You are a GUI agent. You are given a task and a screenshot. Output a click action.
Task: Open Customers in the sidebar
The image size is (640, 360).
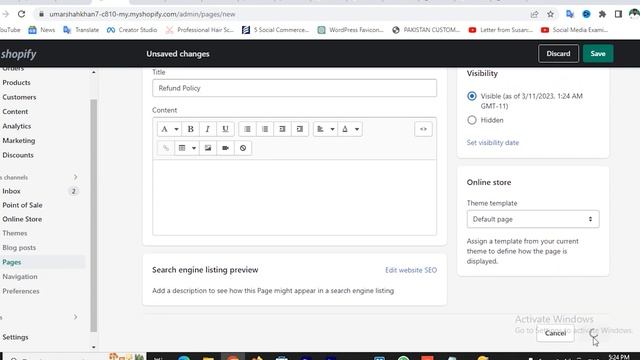(x=19, y=97)
